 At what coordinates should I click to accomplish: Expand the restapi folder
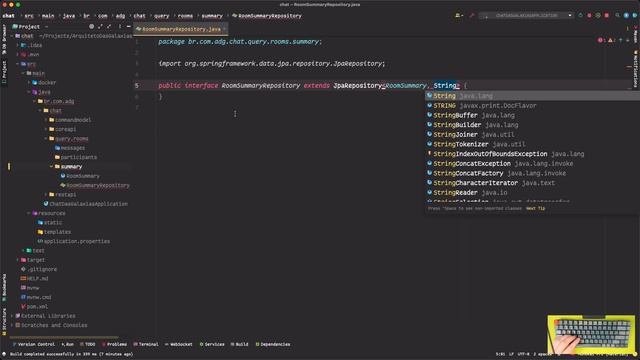click(46, 194)
